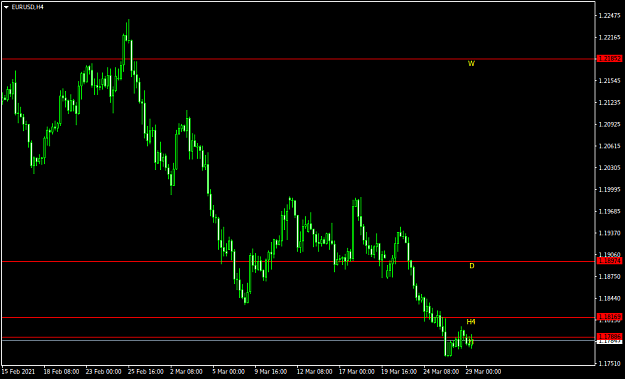Click the 2 Mar 08:00 time label

pyautogui.click(x=187, y=372)
